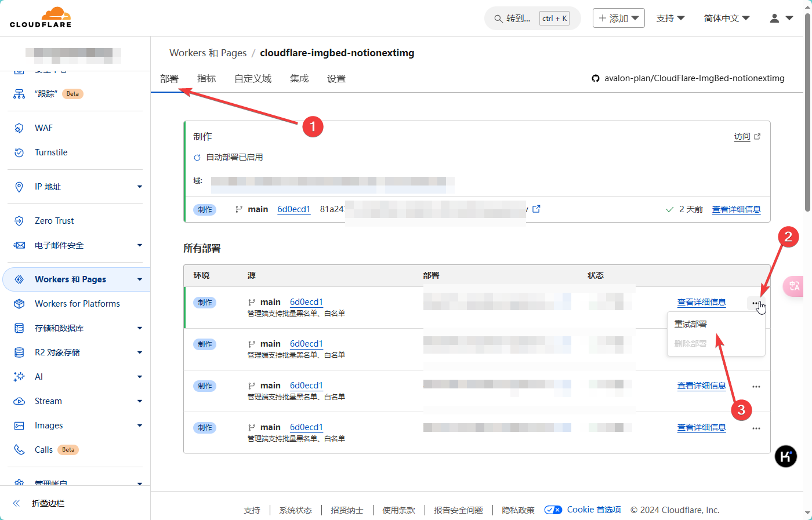812x520 pixels.
Task: Click the page vertical scrollbar
Action: pyautogui.click(x=807, y=113)
